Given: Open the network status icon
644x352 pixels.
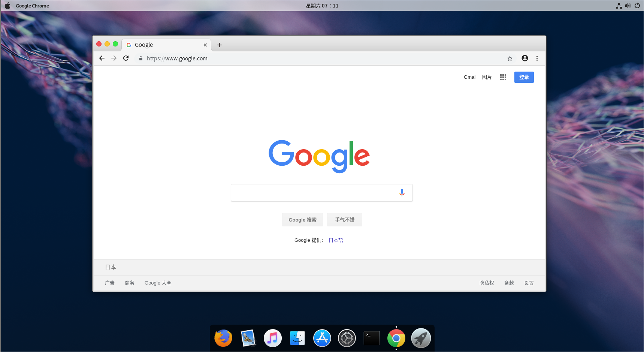Looking at the screenshot, I should [619, 6].
